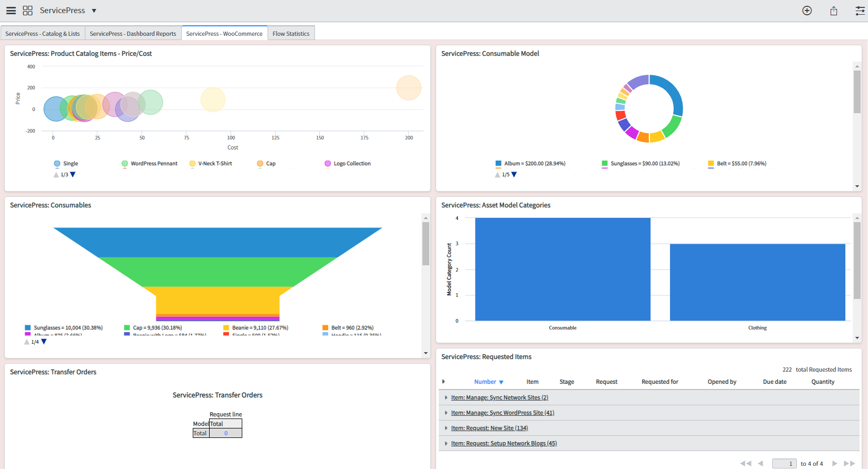868x469 pixels.
Task: Expand Request: Setup Network Blogs group
Action: (446, 443)
